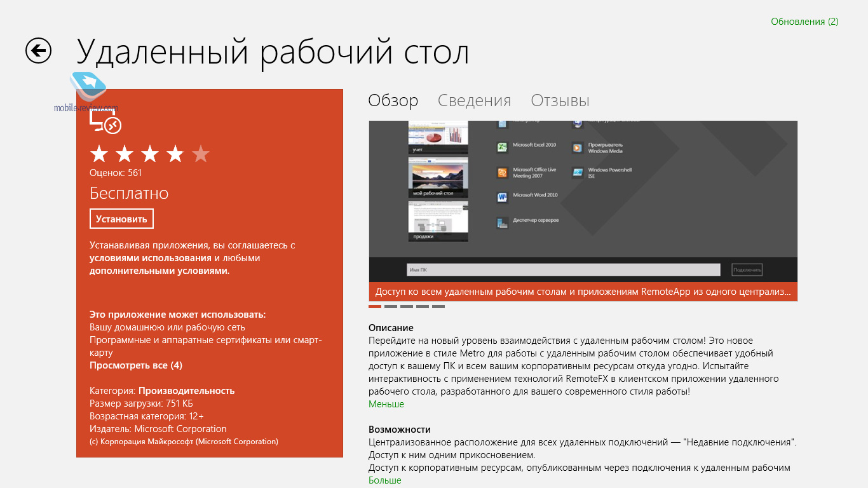
Task: Select the second screenshot pagination indicator
Action: tap(390, 306)
